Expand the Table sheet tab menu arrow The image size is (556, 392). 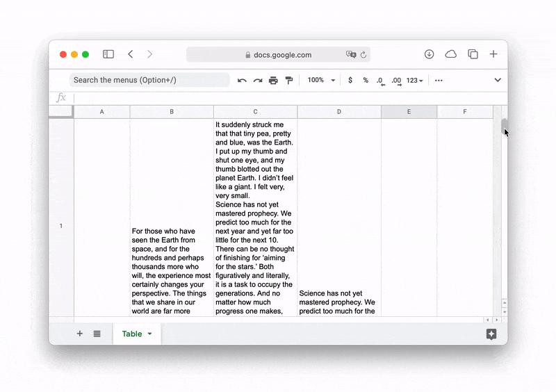(149, 334)
